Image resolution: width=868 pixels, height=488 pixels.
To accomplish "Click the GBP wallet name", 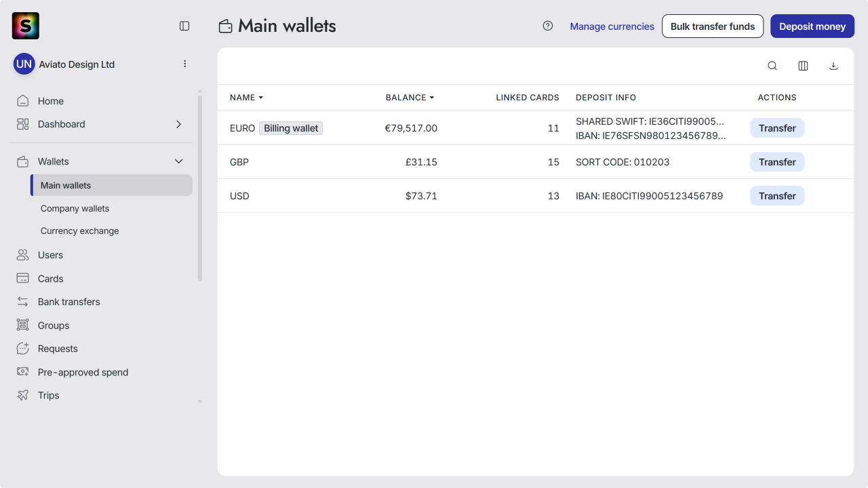I will coord(239,162).
